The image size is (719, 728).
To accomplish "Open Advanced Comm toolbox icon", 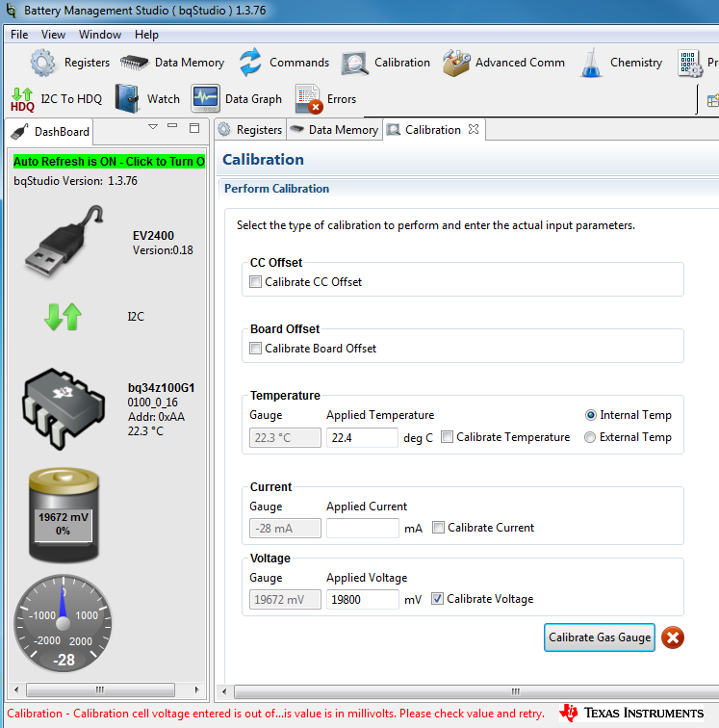I will (x=456, y=63).
